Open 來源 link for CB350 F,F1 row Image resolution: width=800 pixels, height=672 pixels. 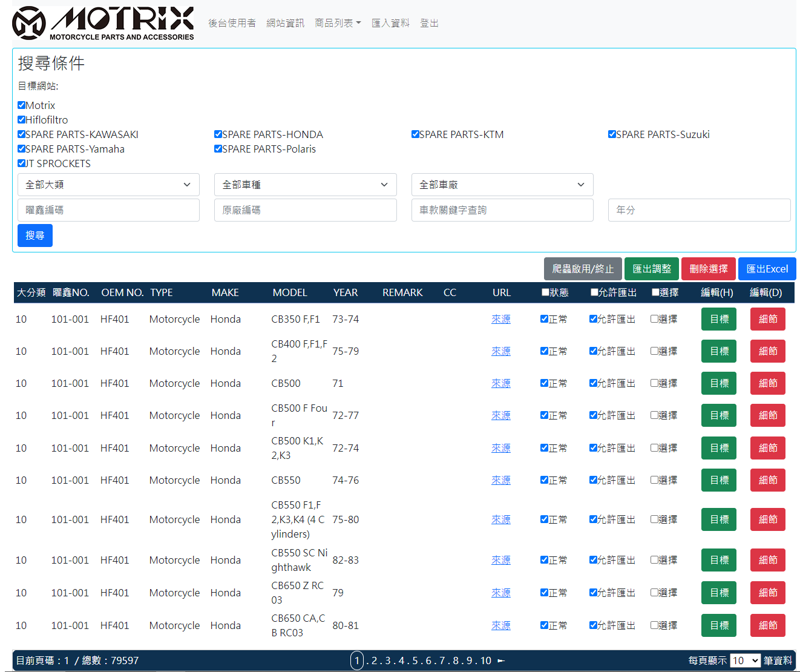pos(501,319)
